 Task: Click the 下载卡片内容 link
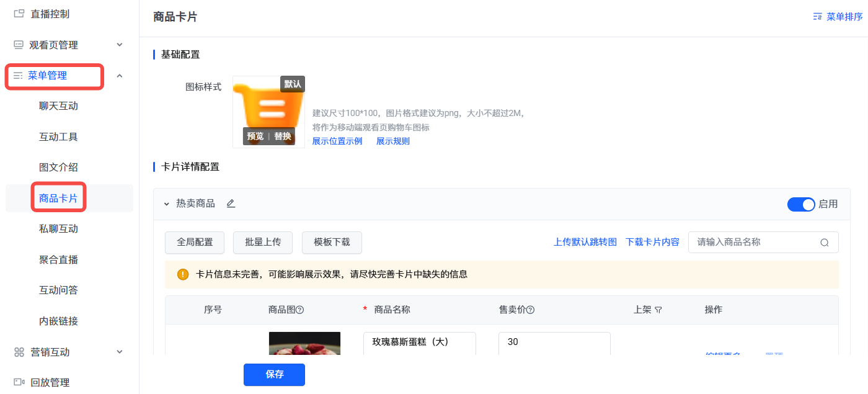(652, 243)
